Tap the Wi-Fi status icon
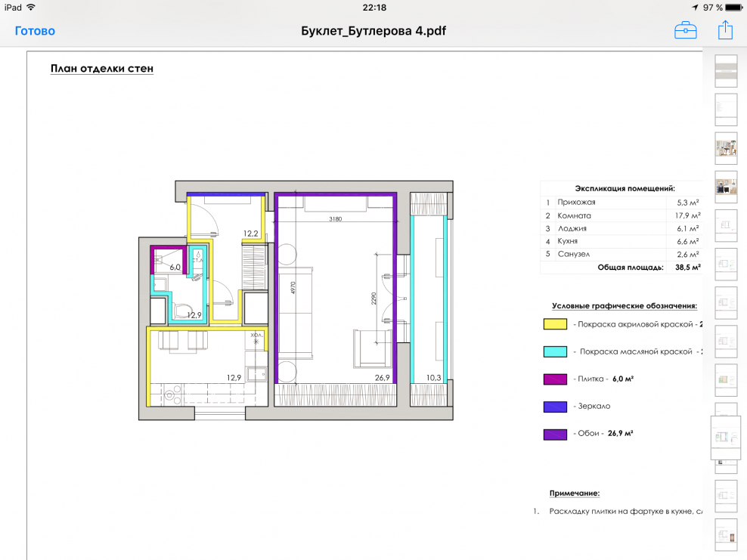Screen dimensions: 747x560 [31, 8]
